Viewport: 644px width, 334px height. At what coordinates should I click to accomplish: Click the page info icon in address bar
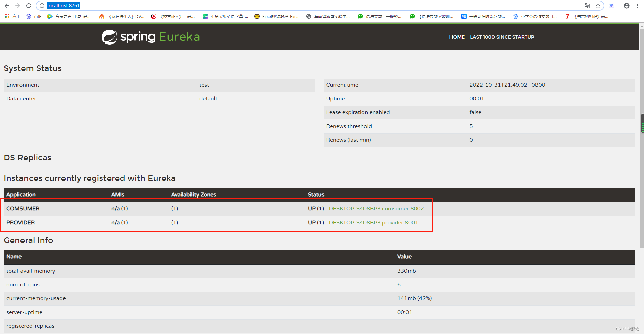[42, 6]
